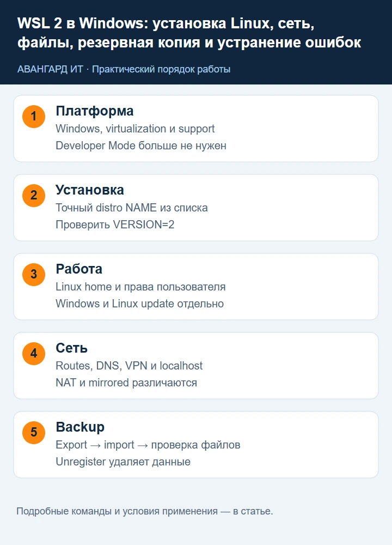Image resolution: width=392 pixels, height=545 pixels.
Task: Select the "Установка" heading
Action: click(x=90, y=190)
